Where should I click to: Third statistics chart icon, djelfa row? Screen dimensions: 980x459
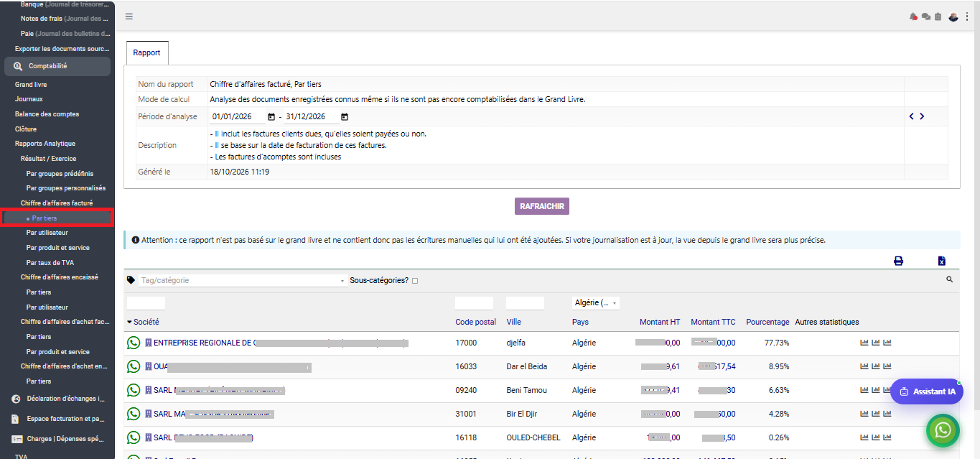point(887,343)
